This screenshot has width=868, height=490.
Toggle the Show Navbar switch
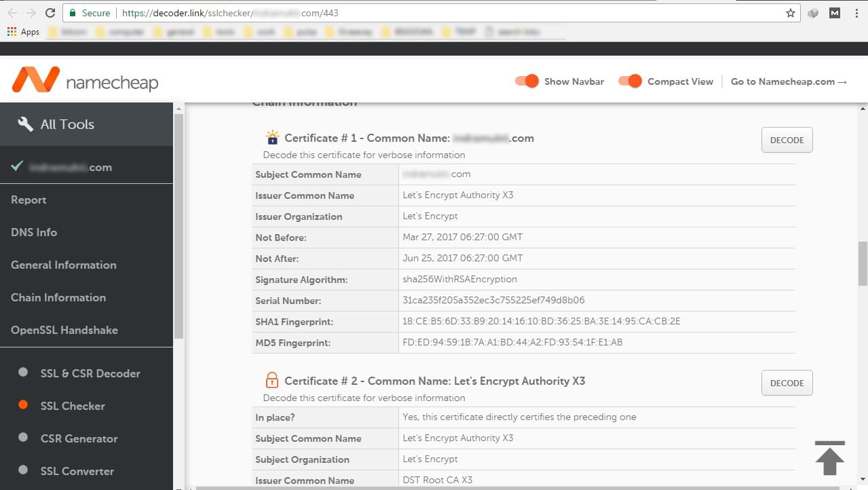(527, 81)
